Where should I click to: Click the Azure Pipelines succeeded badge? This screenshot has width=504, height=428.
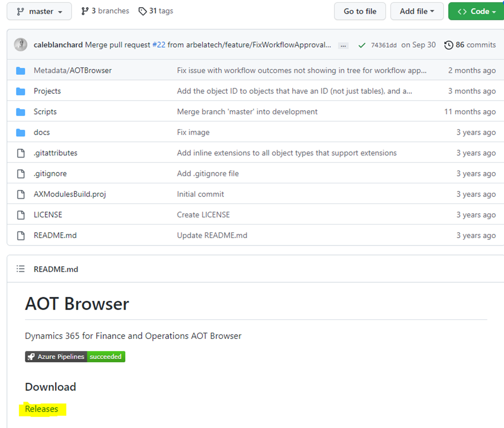pos(75,357)
